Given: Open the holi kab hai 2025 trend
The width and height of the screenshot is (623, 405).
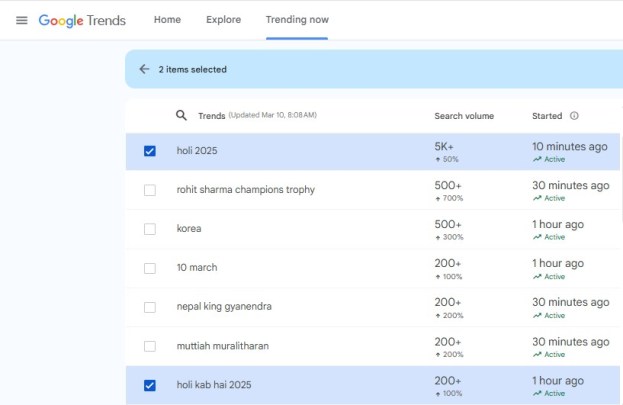Looking at the screenshot, I should click(x=214, y=385).
